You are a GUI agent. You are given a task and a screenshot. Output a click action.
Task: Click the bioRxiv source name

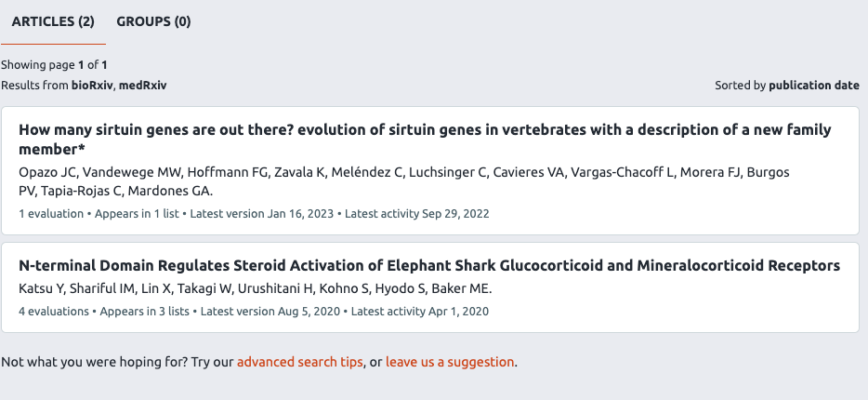tap(93, 85)
